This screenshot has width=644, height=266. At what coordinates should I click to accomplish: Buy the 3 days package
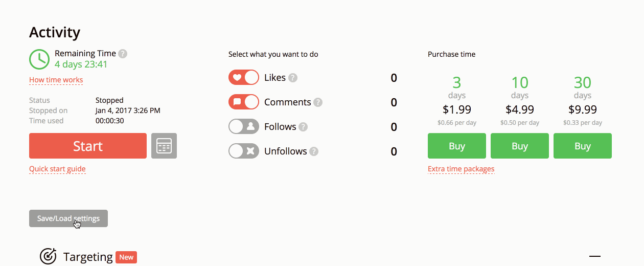(457, 146)
